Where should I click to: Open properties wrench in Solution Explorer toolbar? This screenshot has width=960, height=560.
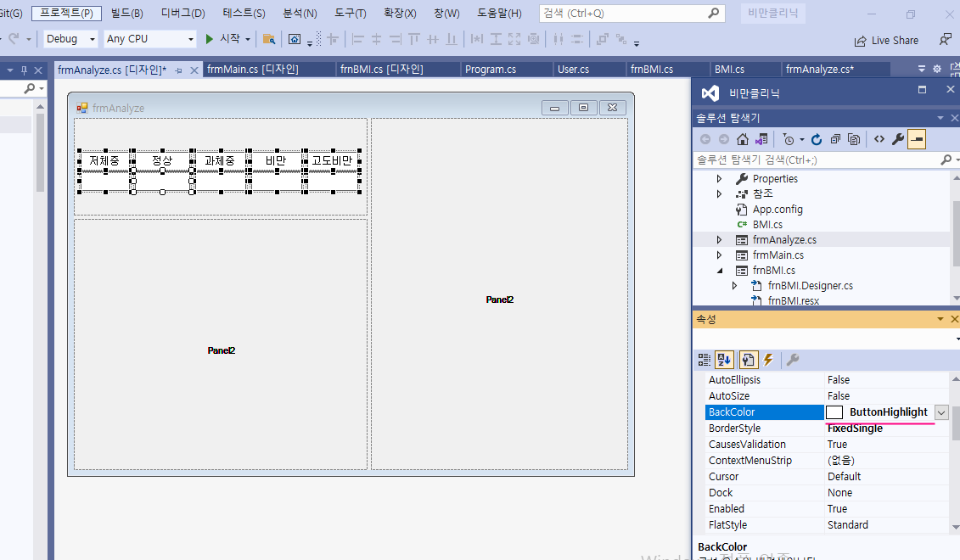click(x=898, y=139)
